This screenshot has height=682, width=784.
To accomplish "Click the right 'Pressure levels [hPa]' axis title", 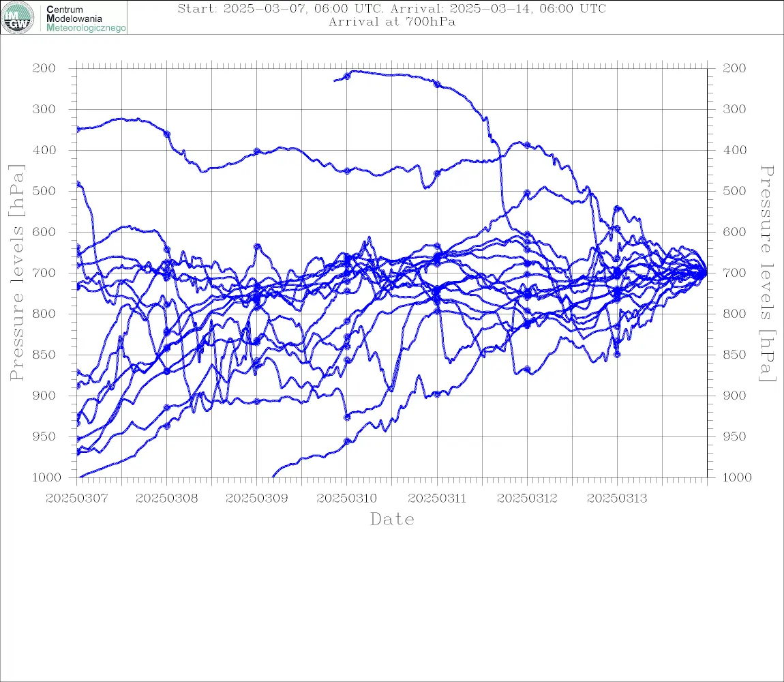I will (767, 273).
